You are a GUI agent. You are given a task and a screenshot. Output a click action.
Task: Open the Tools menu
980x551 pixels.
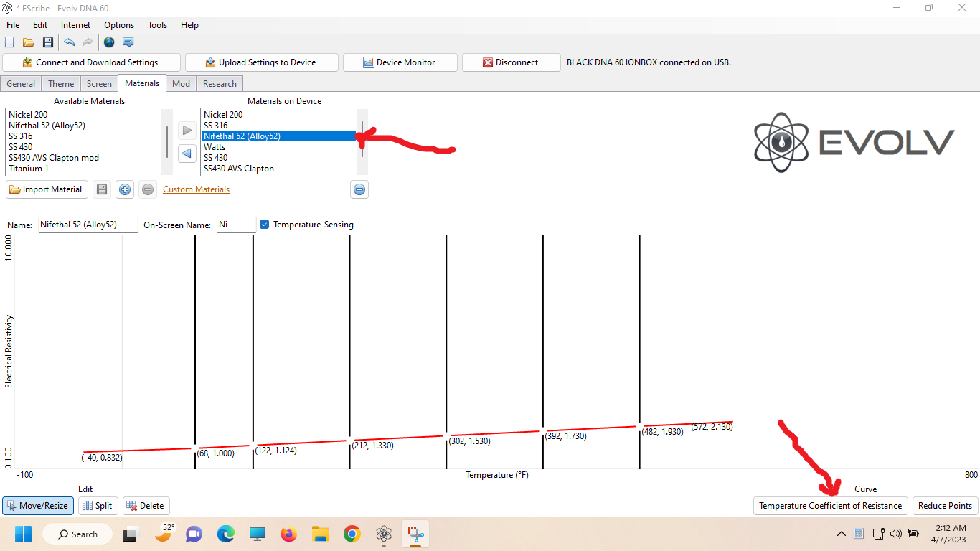tap(157, 25)
